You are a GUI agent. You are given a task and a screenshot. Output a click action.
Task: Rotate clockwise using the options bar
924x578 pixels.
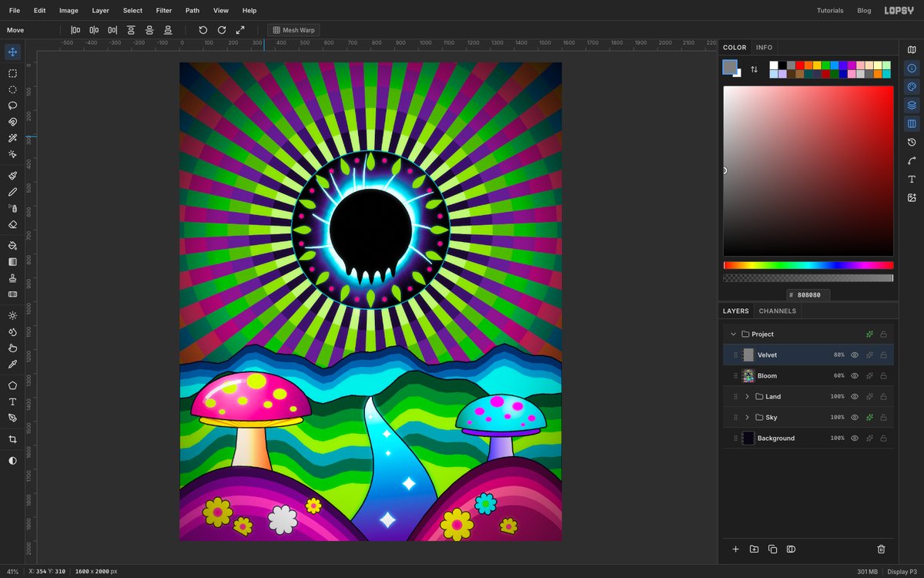click(x=222, y=30)
